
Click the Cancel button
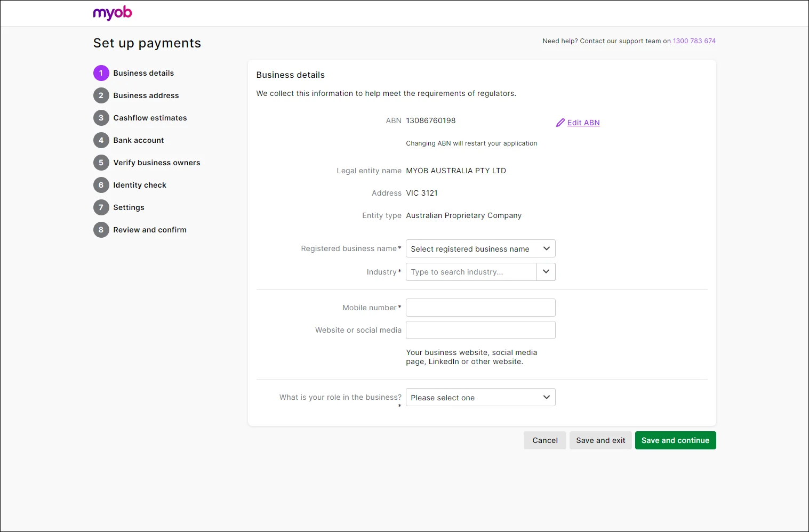point(545,440)
